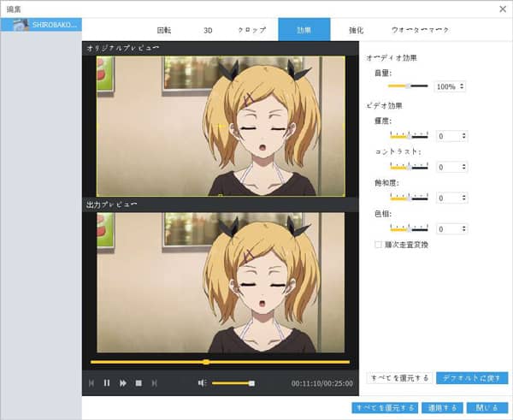
Task: Click the 出力プレビュー video frame
Action: [x=221, y=282]
